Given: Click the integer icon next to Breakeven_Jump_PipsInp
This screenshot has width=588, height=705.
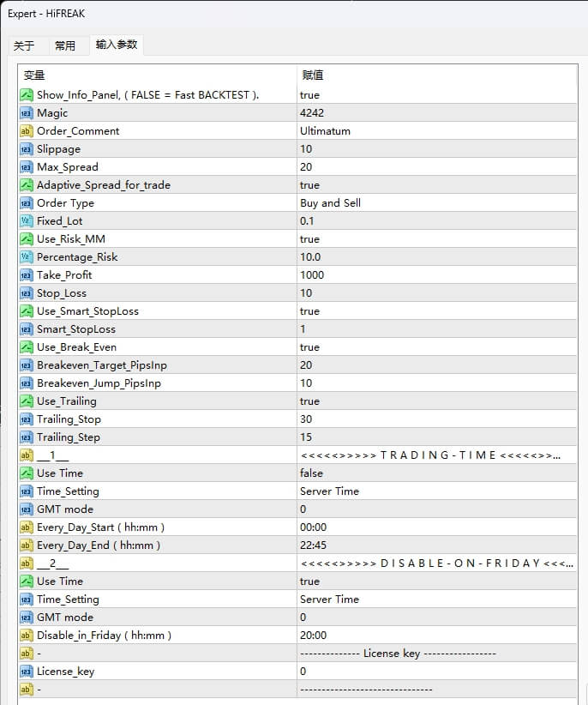Looking at the screenshot, I should click(27, 383).
